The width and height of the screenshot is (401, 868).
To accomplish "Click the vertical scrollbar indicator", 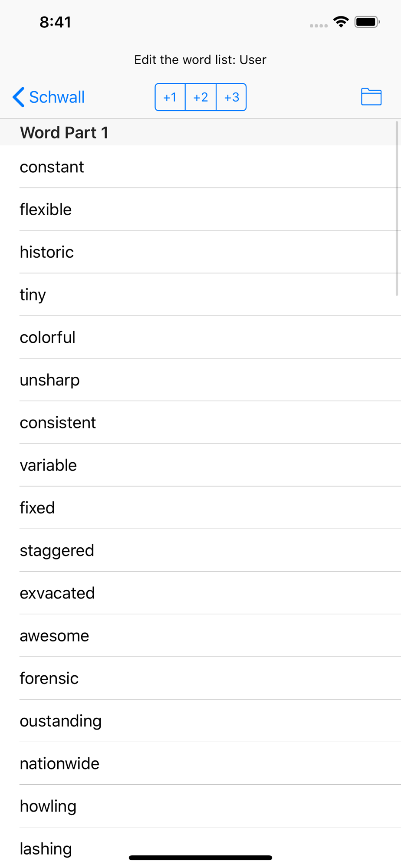I will (x=397, y=209).
